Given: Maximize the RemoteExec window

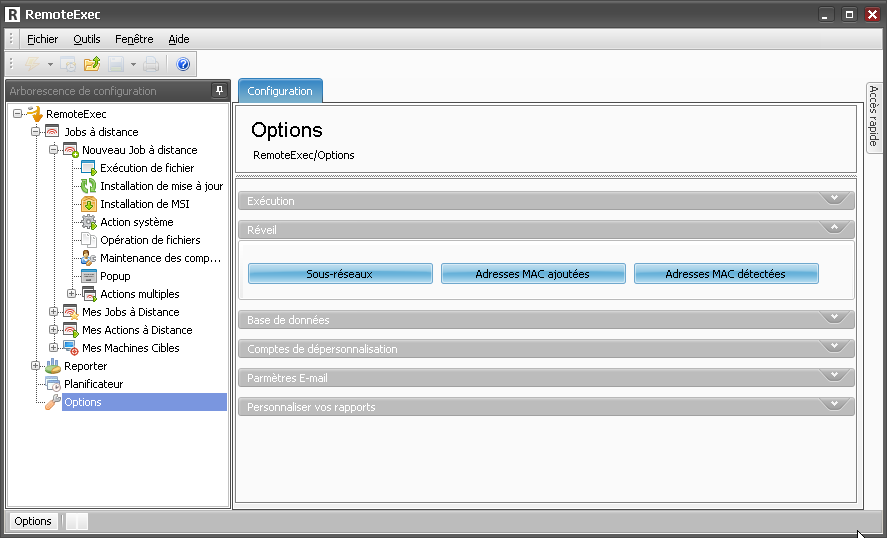Looking at the screenshot, I should (849, 15).
